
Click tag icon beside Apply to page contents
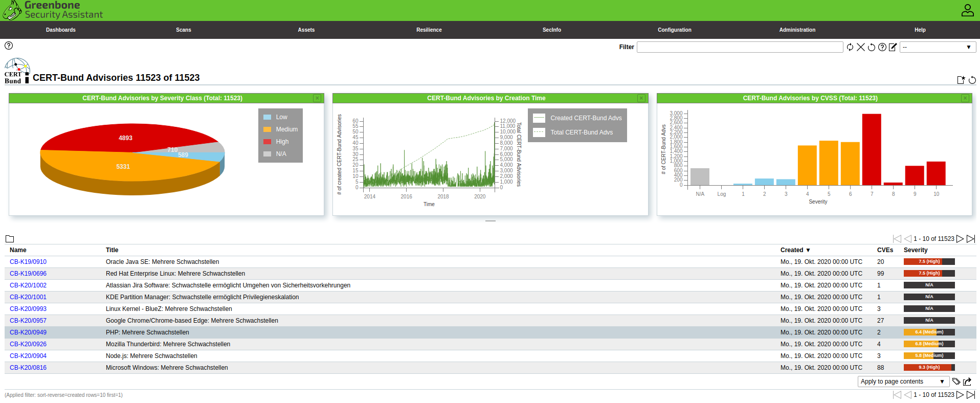coord(956,382)
